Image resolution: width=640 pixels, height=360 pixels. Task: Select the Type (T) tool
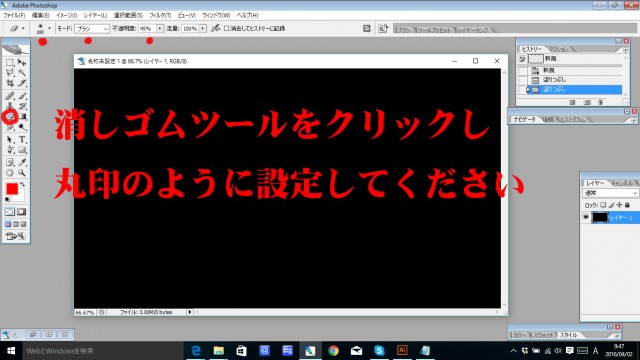(x=22, y=139)
